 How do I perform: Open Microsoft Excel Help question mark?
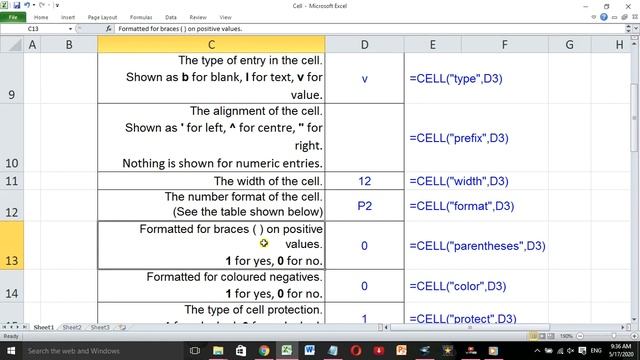604,17
